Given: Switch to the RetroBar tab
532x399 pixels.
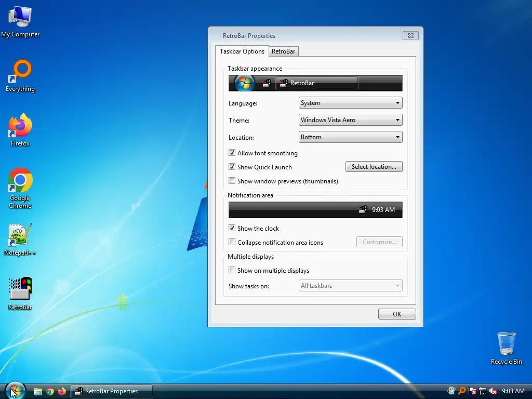Looking at the screenshot, I should coord(283,51).
